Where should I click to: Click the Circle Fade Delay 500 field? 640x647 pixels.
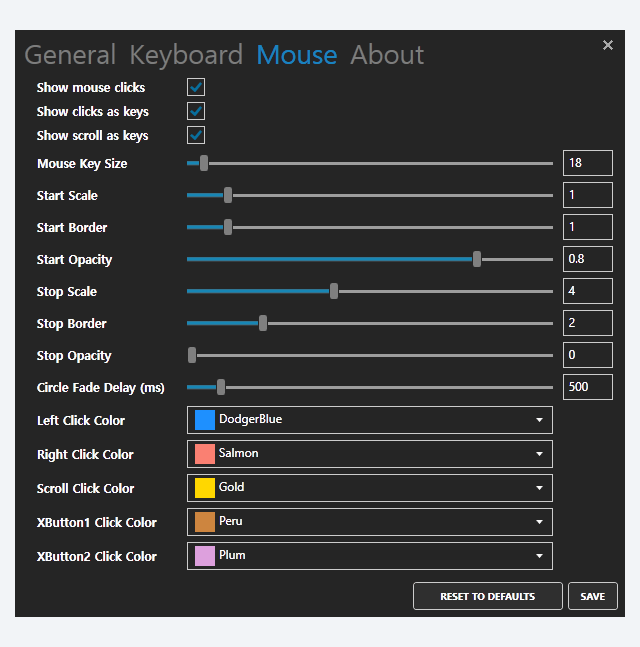pyautogui.click(x=588, y=387)
